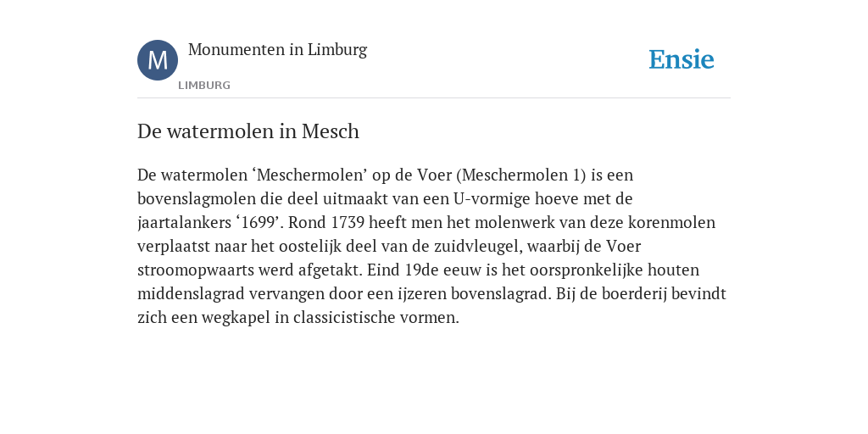
Task: Click the year 1739 in the paragraph
Action: tap(348, 223)
